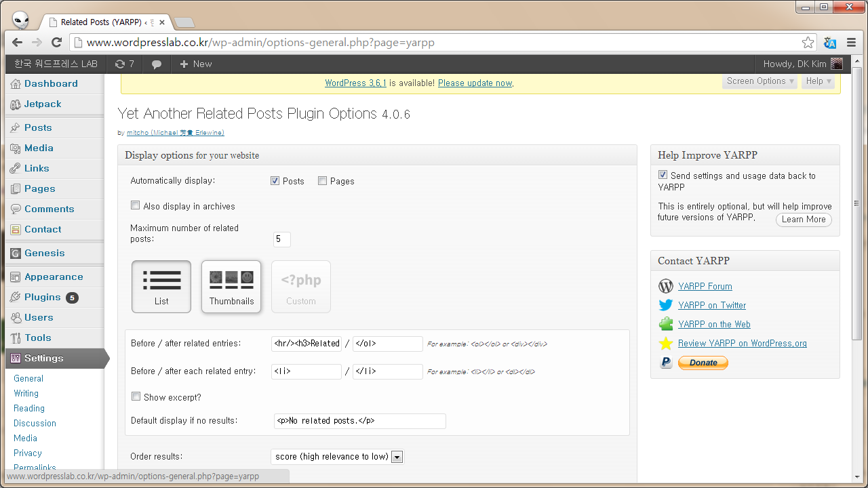Uncheck the Posts automatic display checkbox
868x488 pixels.
[275, 181]
